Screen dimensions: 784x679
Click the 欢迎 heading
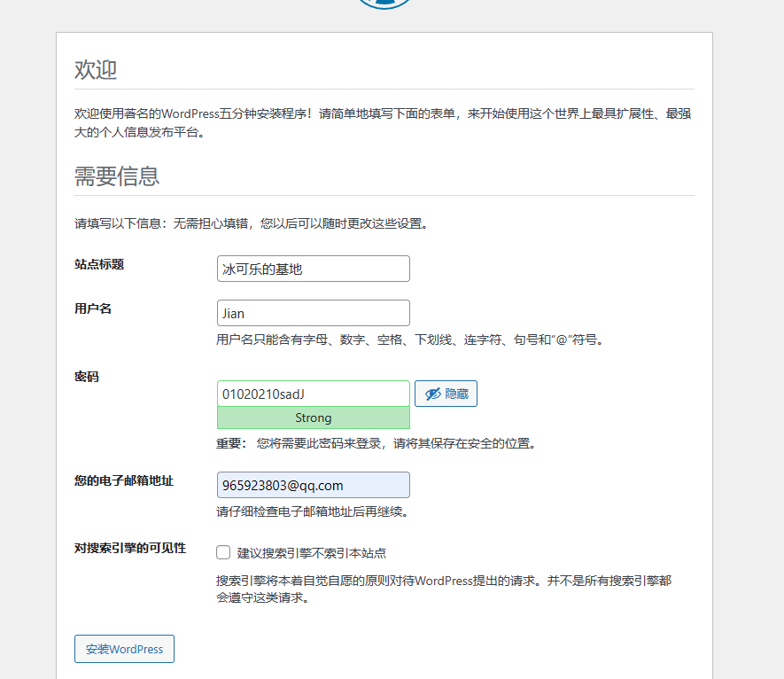[x=96, y=69]
